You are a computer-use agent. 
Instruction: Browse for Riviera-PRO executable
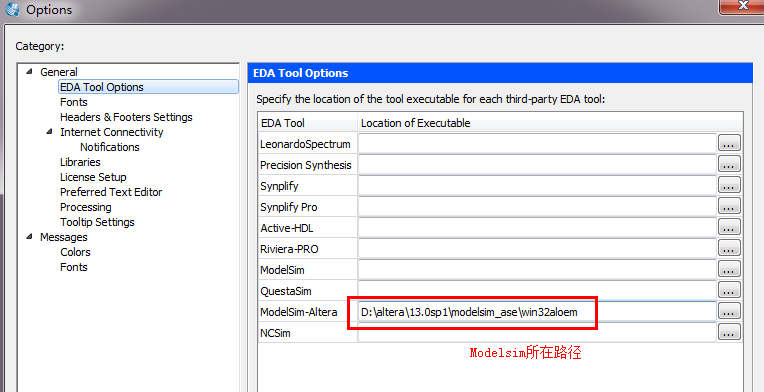[x=729, y=249]
